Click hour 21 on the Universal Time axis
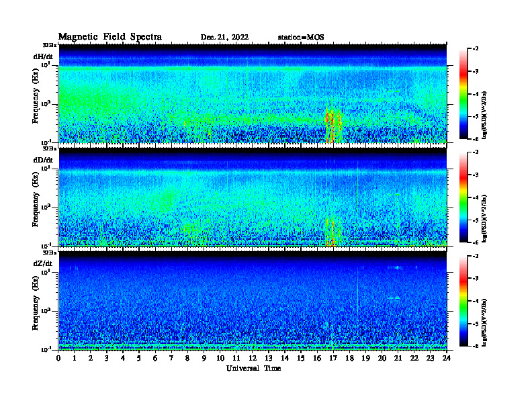 398,359
